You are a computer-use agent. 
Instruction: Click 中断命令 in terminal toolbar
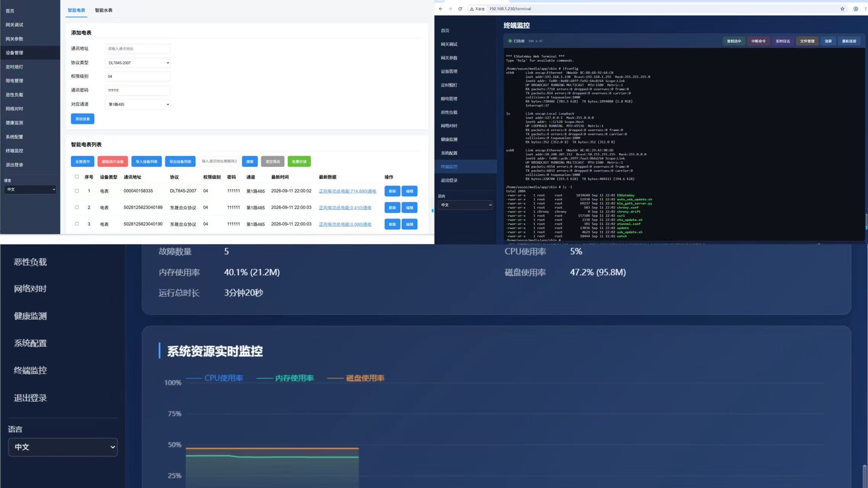click(758, 41)
